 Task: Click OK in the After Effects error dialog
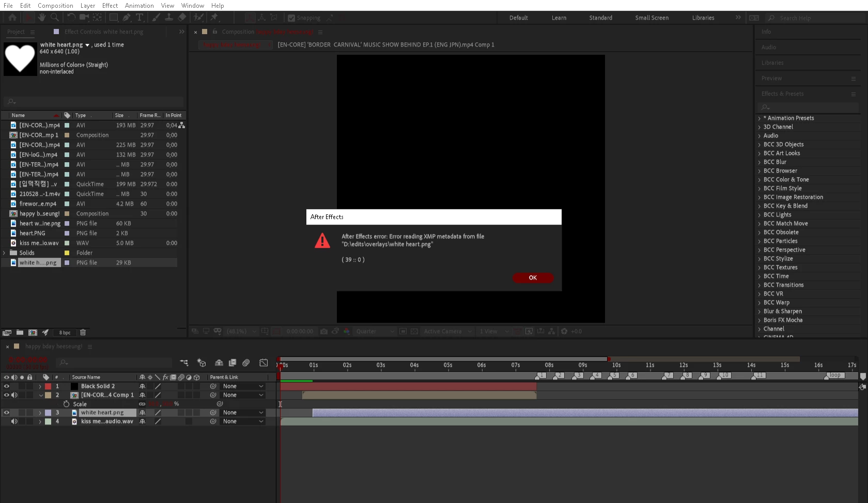533,278
